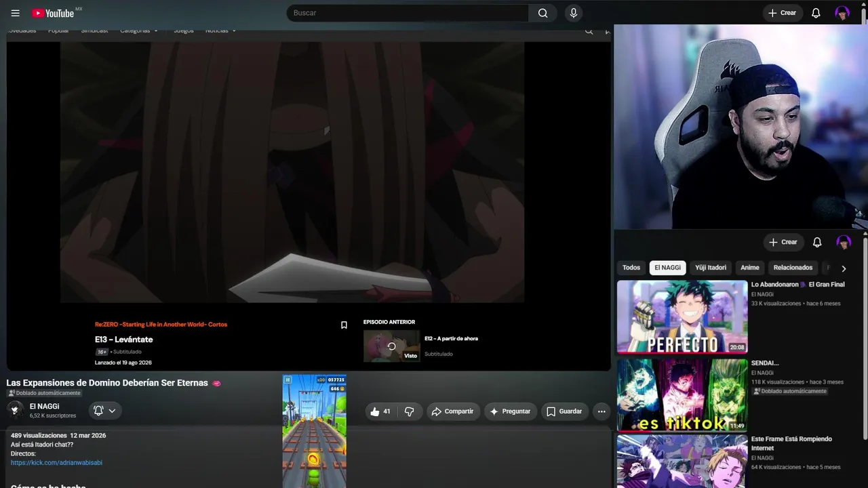Save the video with the Guardar button
Screen dimensions: 868x488
point(564,411)
